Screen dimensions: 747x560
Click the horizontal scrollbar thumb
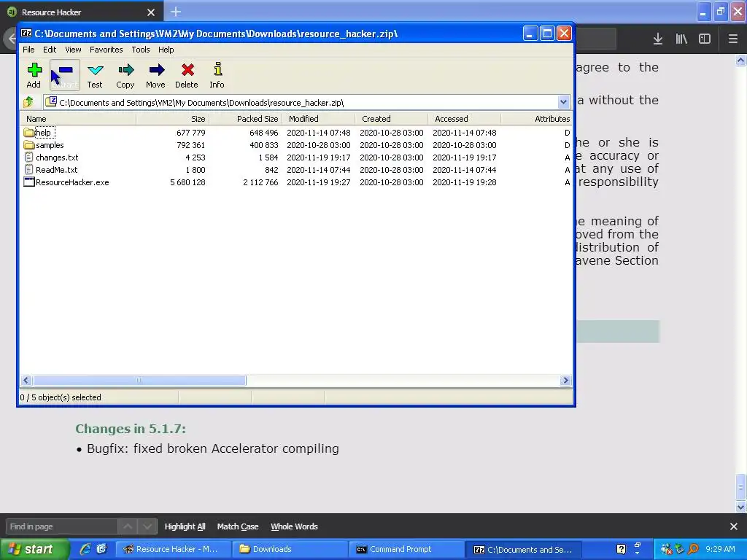tap(139, 380)
